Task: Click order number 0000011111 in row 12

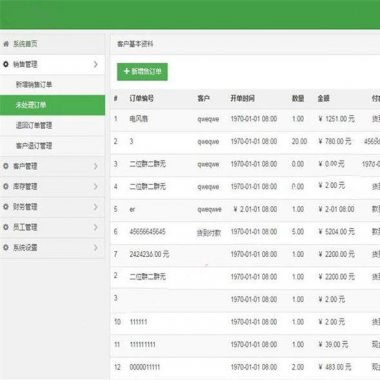Action: coord(145,367)
